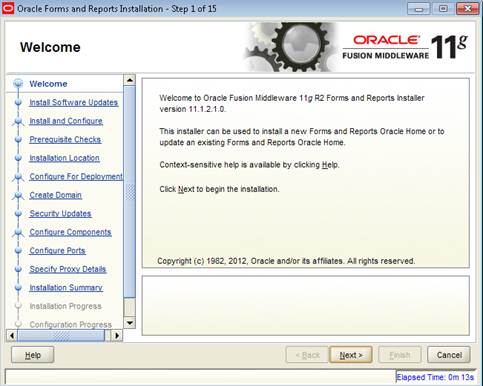Minimize the installer window
Image resolution: width=483 pixels, height=386 pixels.
click(418, 9)
